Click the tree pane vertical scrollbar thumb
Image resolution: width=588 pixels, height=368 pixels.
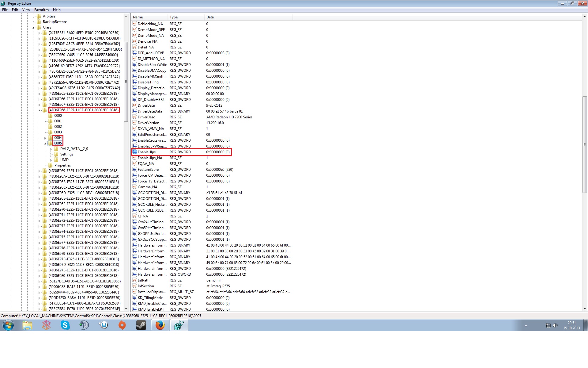[x=126, y=82]
